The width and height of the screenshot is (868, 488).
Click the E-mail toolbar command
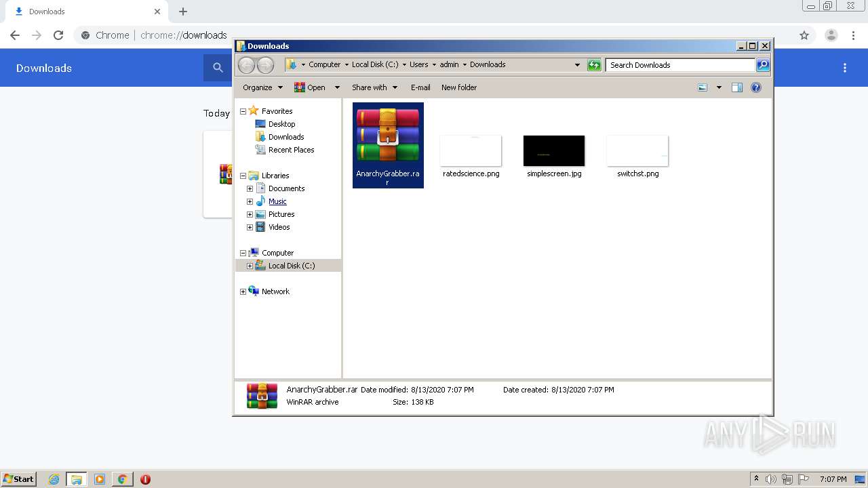[420, 87]
